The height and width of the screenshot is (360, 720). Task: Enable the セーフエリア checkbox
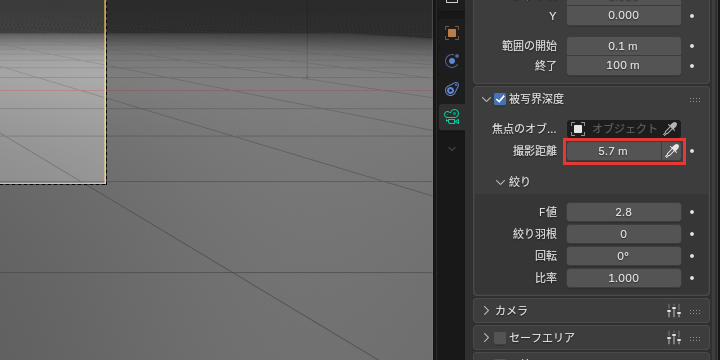500,338
